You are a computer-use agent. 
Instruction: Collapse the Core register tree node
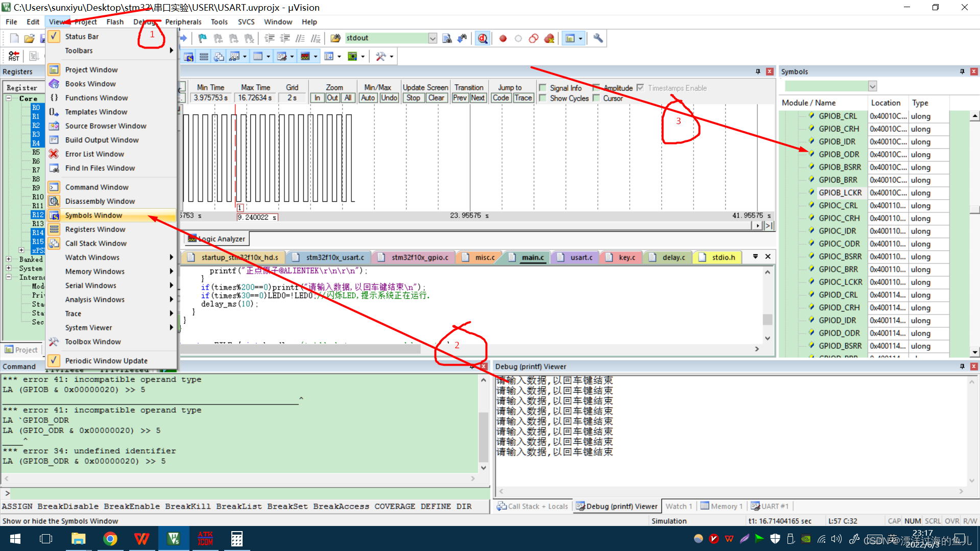(x=9, y=98)
